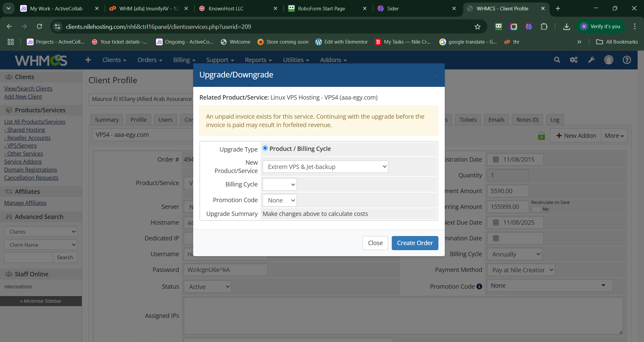This screenshot has width=644, height=342.
Task: Click the Password field
Action: pos(225,270)
